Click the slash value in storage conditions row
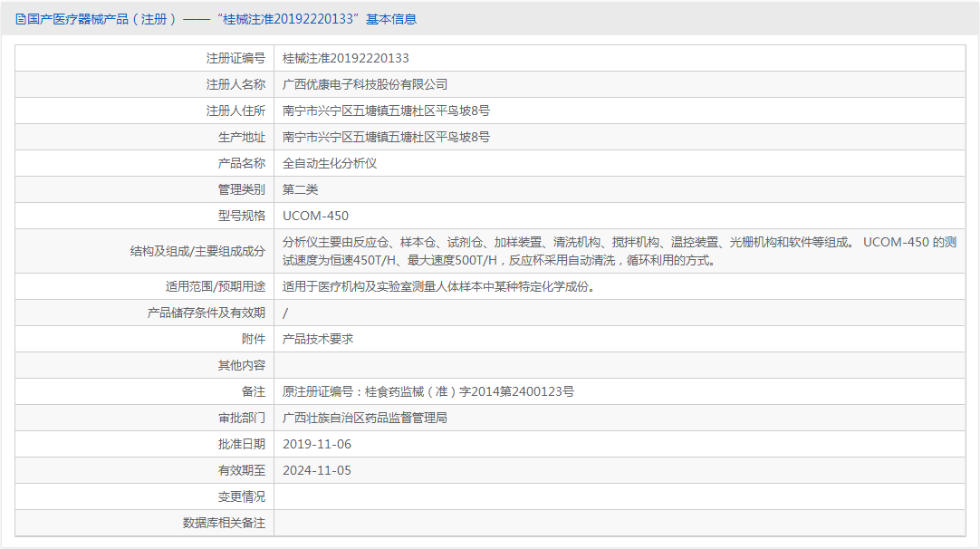The image size is (980, 549). click(x=285, y=313)
